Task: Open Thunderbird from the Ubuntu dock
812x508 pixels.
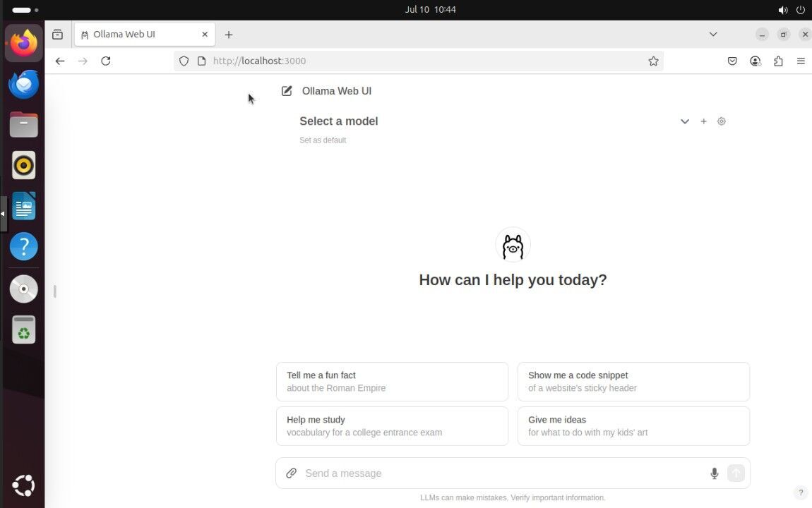Action: tap(23, 84)
